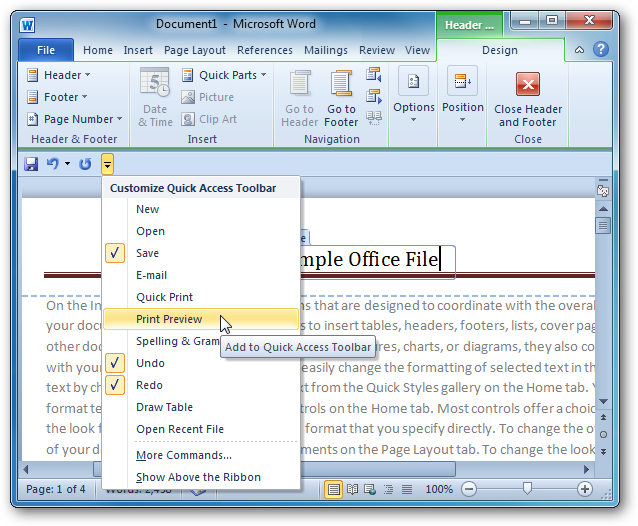Click the Select Browse Object circle button

pos(603,434)
